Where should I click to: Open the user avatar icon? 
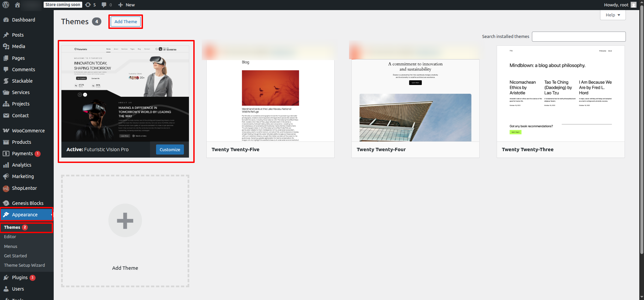point(633,5)
